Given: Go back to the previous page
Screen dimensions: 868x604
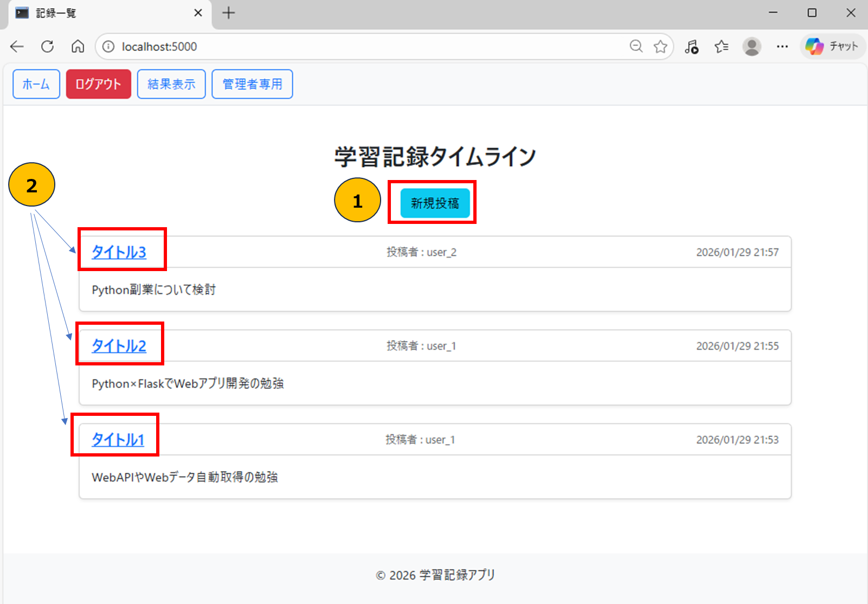Looking at the screenshot, I should pos(17,47).
